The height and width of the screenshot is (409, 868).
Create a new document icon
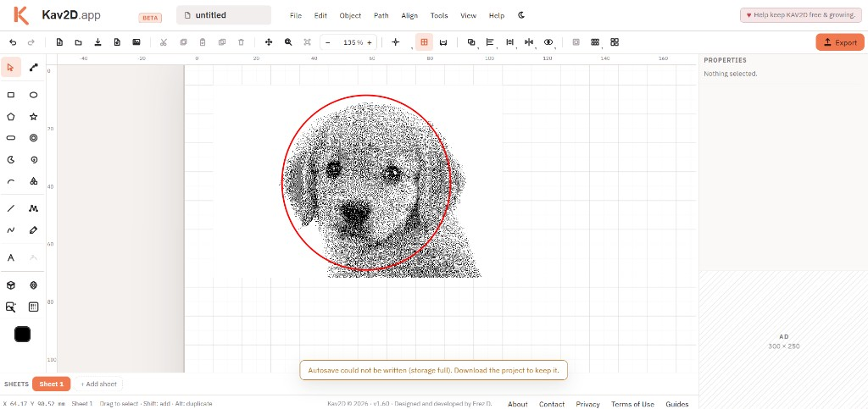[59, 42]
